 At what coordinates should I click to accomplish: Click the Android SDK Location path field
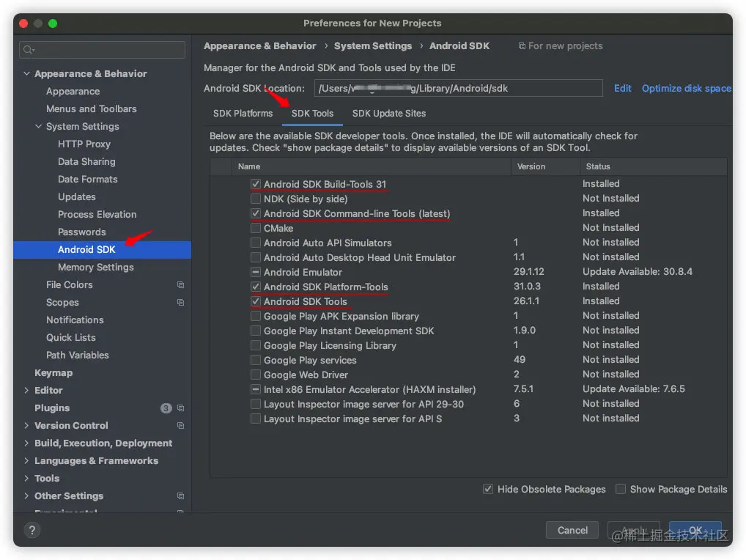[x=458, y=88]
